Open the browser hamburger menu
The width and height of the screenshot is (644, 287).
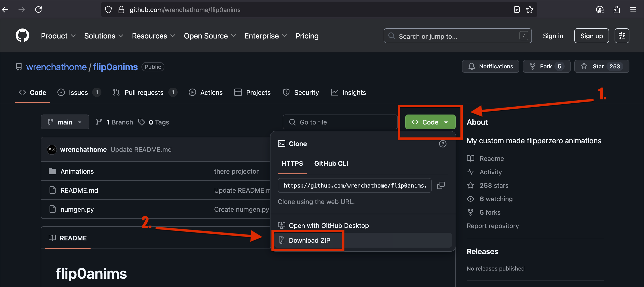click(633, 10)
